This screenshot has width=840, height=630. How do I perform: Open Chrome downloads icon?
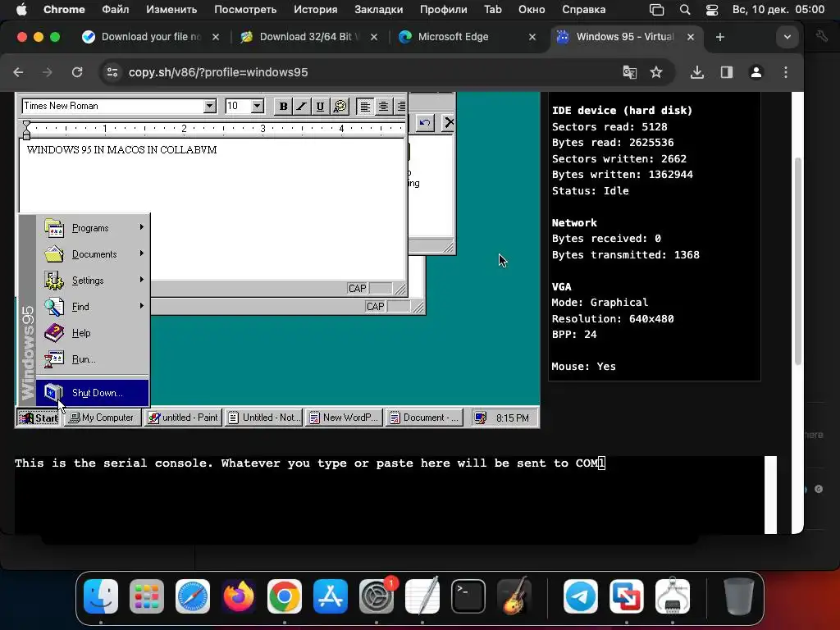point(697,72)
